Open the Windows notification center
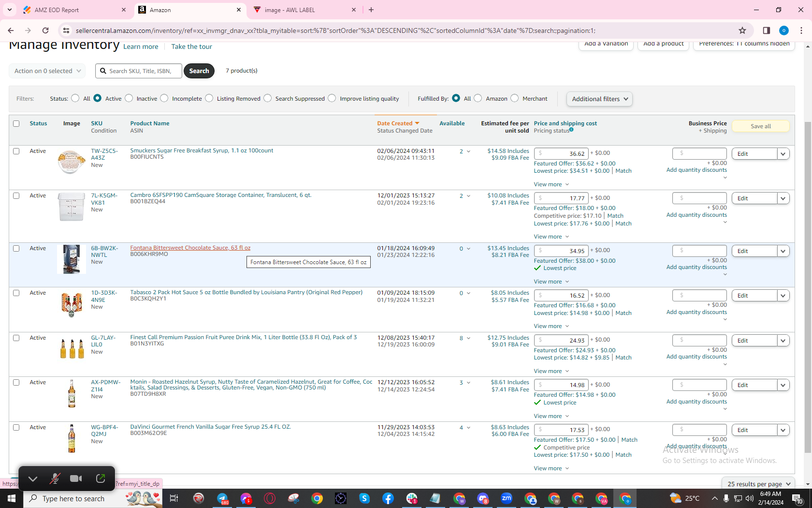 click(798, 498)
